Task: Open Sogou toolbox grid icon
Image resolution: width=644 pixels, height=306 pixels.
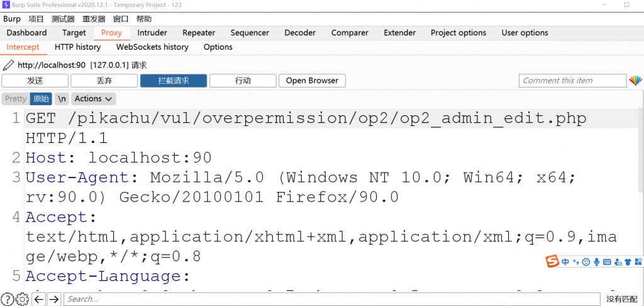Action: tap(638, 261)
